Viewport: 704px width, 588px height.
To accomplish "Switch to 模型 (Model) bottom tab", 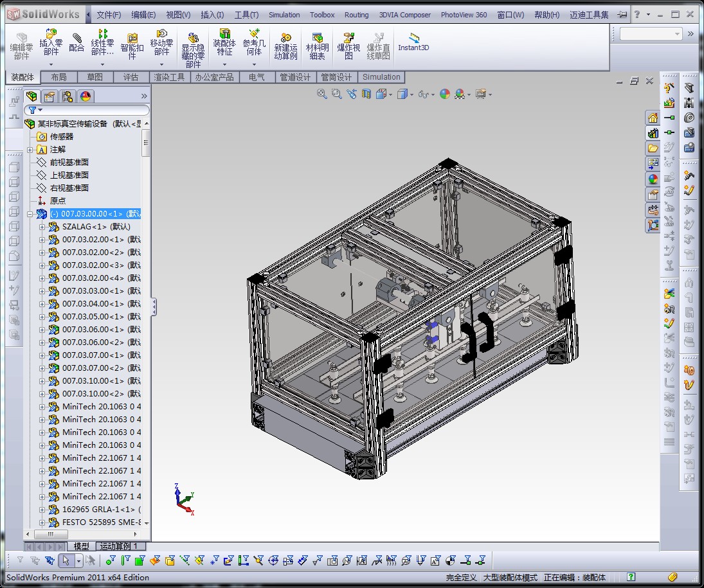I will tap(81, 546).
